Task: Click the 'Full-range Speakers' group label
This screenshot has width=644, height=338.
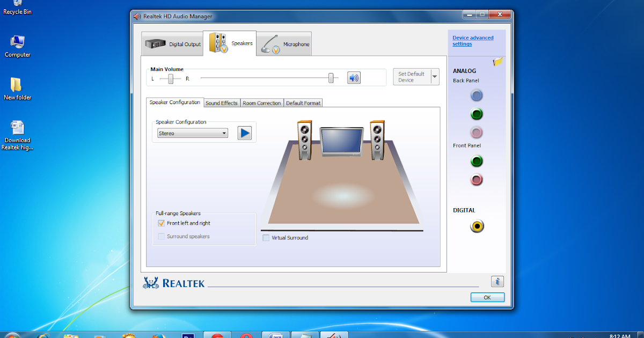Action: (x=178, y=214)
